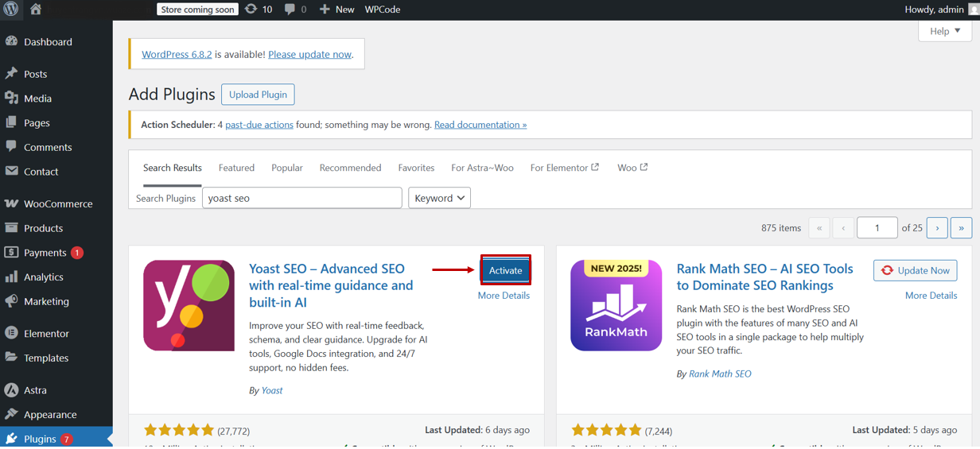Open Media icon in sidebar
This screenshot has height=449, width=980.
11,98
